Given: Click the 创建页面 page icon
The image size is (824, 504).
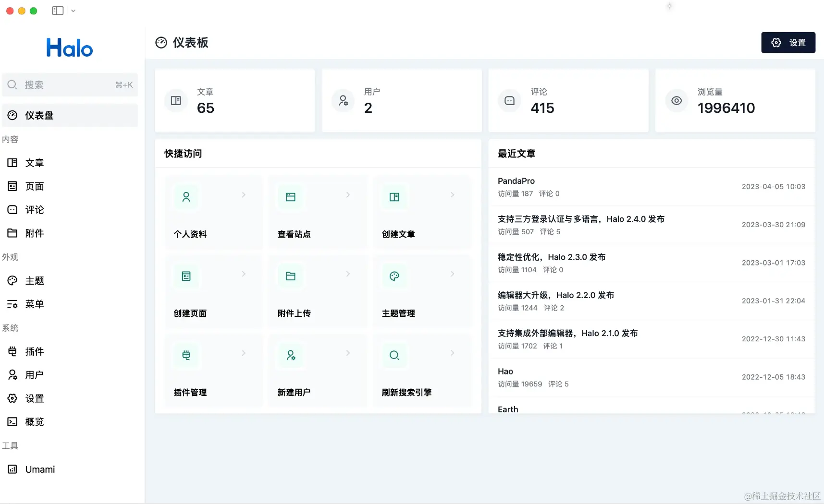Looking at the screenshot, I should coord(186,276).
